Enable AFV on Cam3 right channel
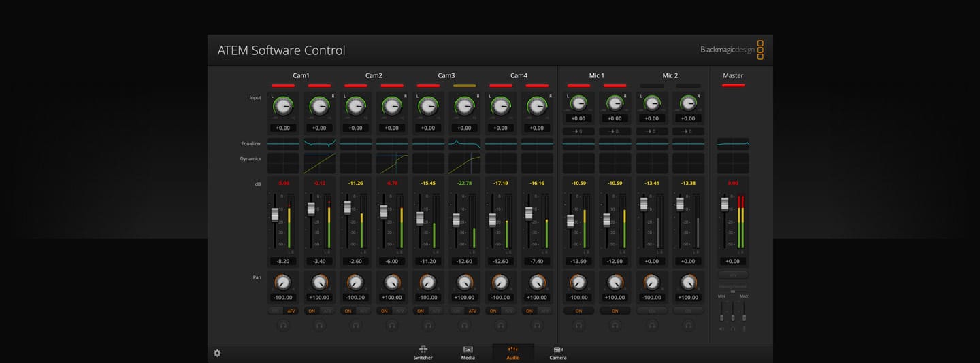 tap(472, 311)
